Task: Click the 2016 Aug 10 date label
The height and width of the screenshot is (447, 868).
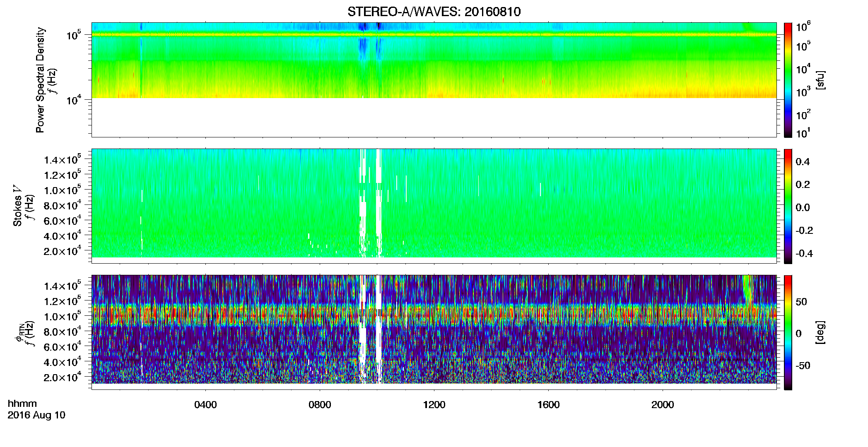Action: 36,415
